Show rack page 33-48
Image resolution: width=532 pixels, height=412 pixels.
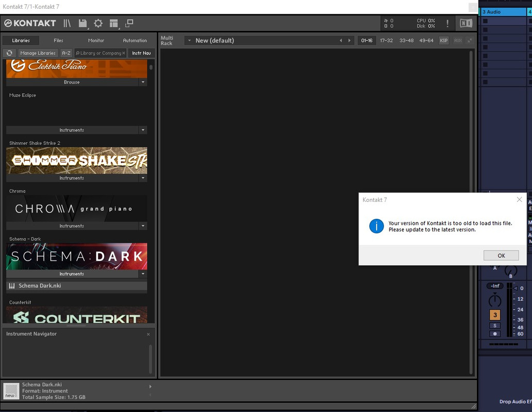coord(406,40)
